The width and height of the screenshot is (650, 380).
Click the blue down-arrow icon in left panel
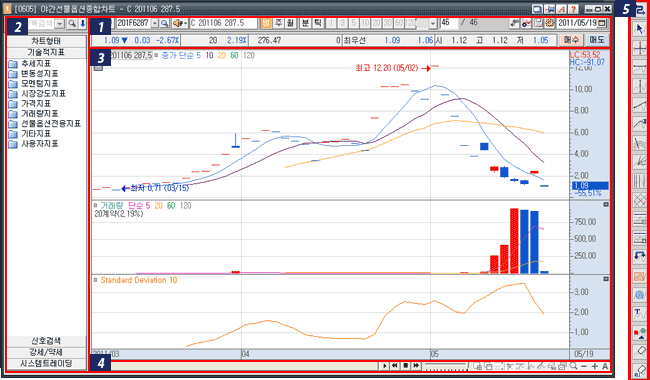click(x=82, y=24)
